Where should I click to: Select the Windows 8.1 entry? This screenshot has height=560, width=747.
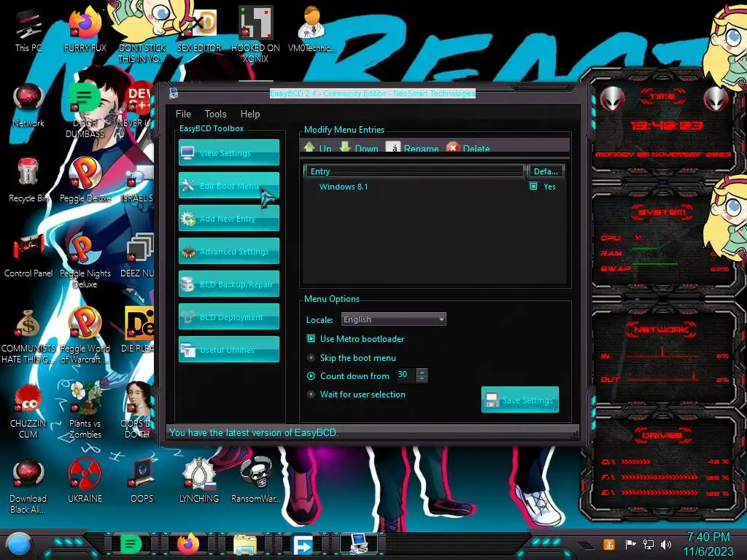(344, 187)
